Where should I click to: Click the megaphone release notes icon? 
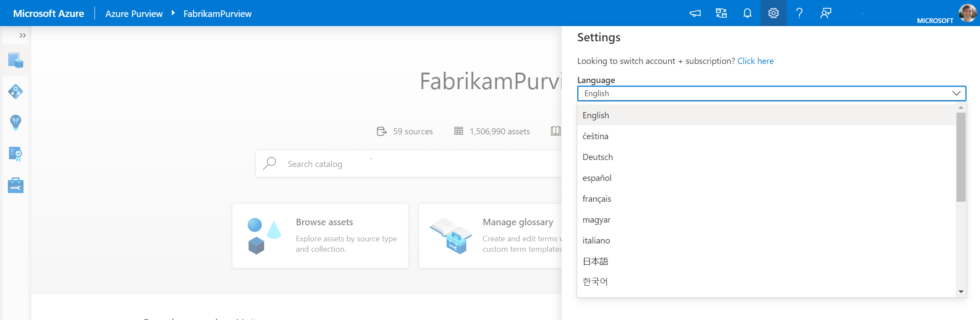(695, 13)
